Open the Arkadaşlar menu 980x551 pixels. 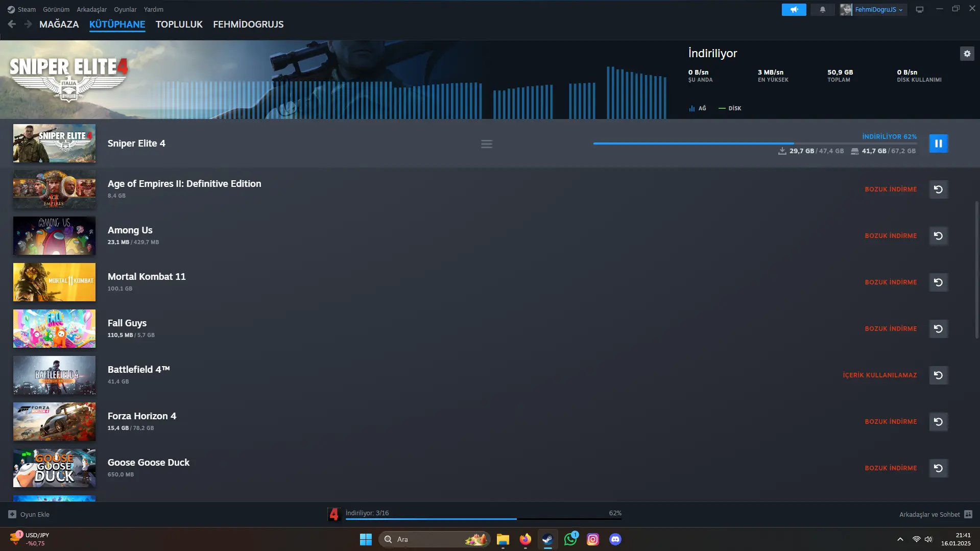[92, 9]
